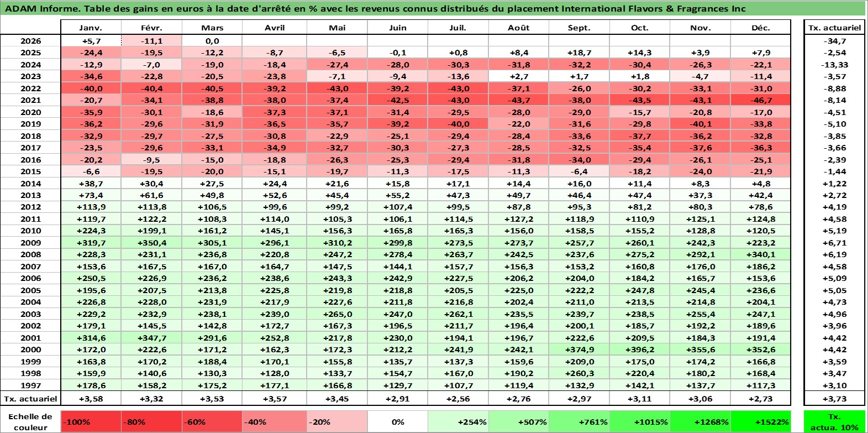This screenshot has height=433, width=868.
Task: Select the +260,3 cell for Sept. 1998
Action: click(579, 373)
